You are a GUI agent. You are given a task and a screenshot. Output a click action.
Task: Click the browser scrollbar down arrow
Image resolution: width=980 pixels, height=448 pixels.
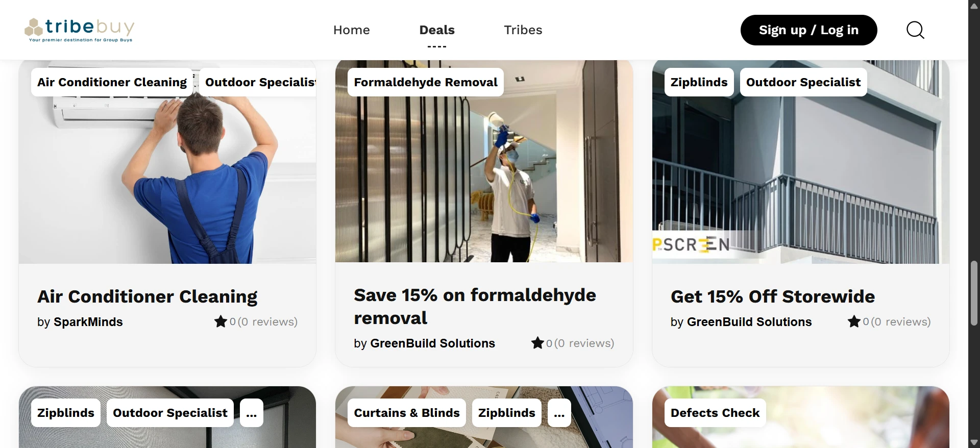[x=974, y=442]
